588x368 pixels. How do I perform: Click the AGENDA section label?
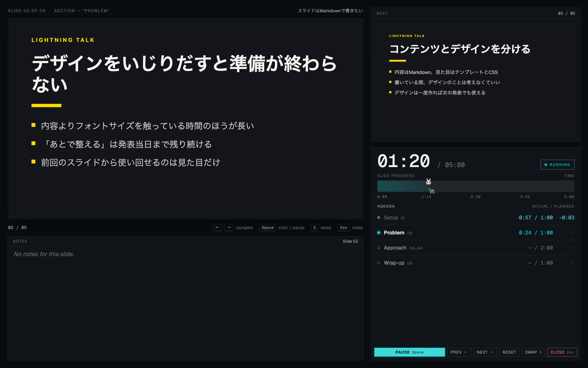[386, 206]
